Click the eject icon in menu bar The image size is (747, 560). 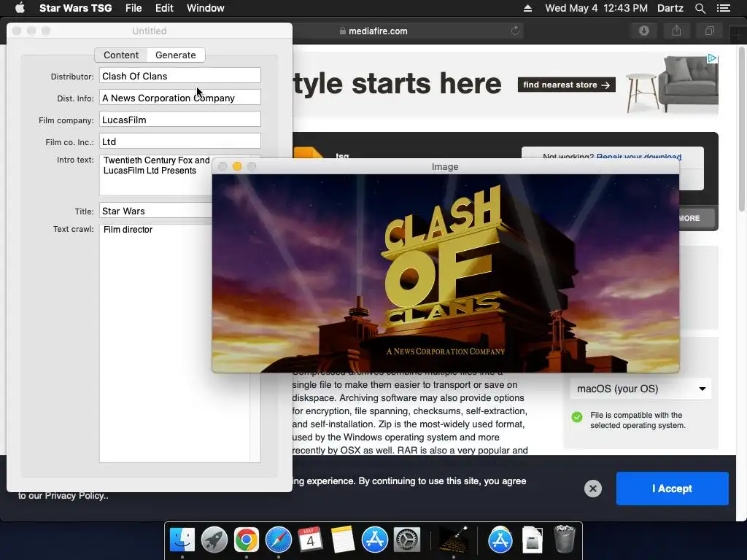[x=527, y=8]
